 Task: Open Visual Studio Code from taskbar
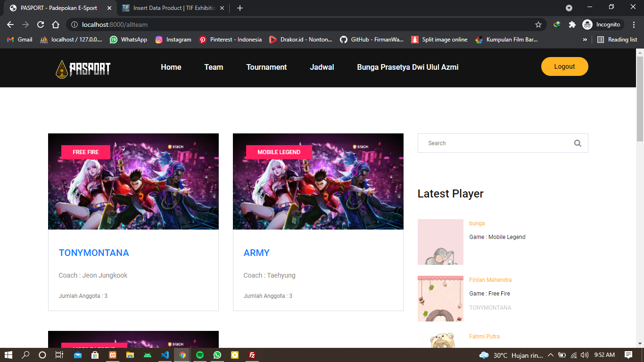(x=165, y=355)
